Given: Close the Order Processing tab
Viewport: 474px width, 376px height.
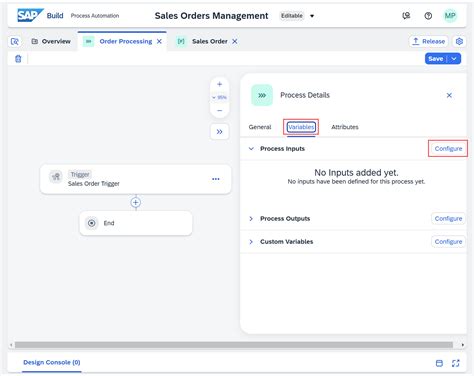Looking at the screenshot, I should coord(159,41).
